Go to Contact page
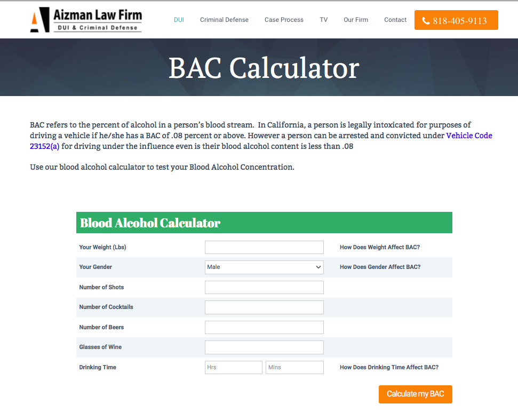The width and height of the screenshot is (518, 420). (x=395, y=20)
